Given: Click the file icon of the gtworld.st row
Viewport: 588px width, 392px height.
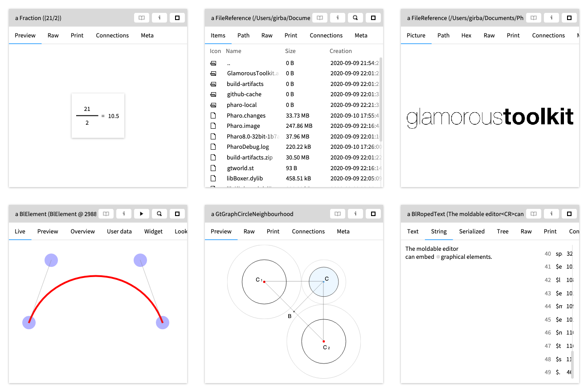Looking at the screenshot, I should pos(213,168).
